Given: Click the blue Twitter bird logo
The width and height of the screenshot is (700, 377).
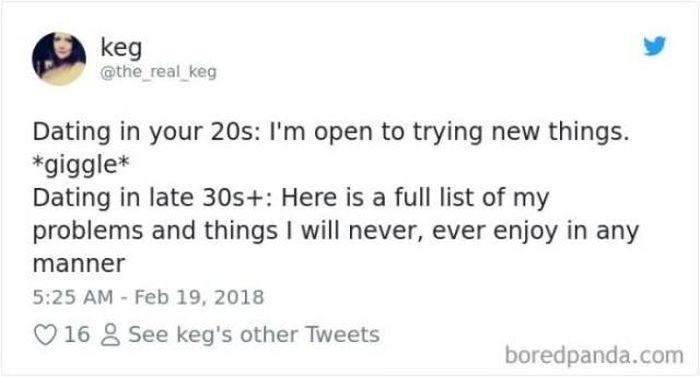Looking at the screenshot, I should pyautogui.click(x=654, y=46).
